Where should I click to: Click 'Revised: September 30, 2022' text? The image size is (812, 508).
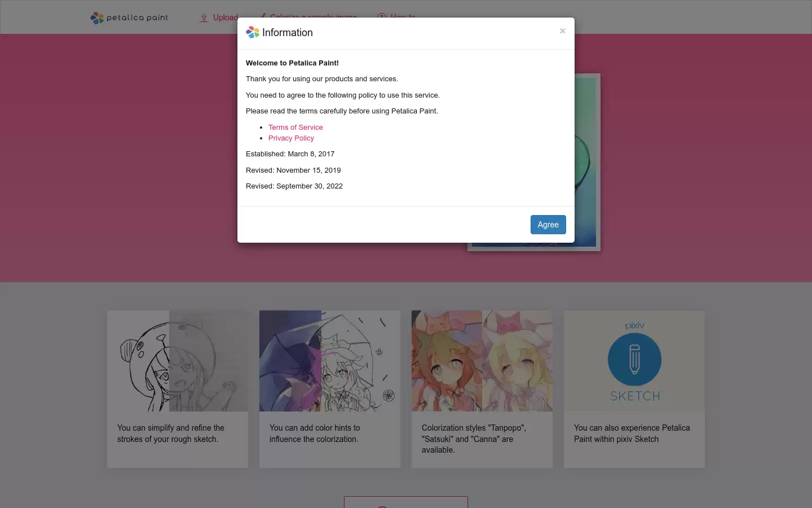pyautogui.click(x=294, y=186)
